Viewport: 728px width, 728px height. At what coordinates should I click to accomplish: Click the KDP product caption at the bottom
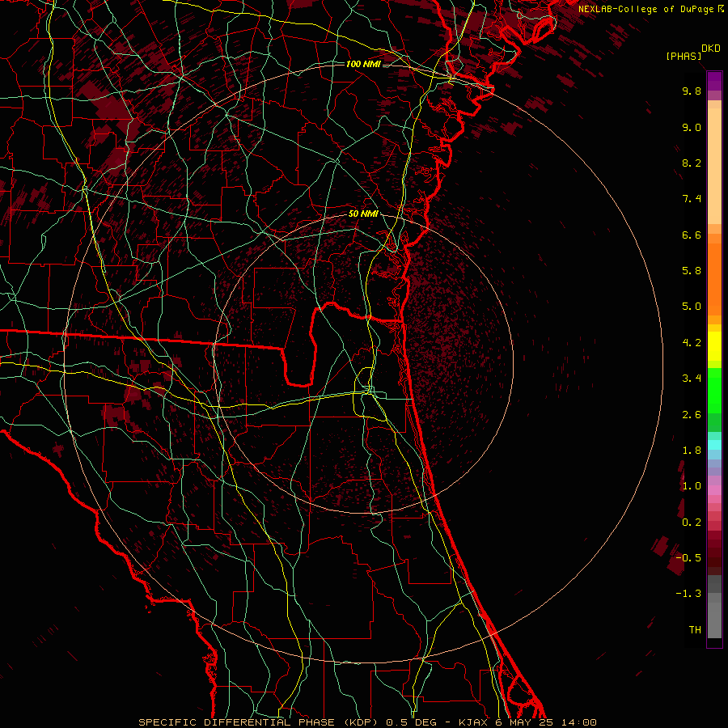(x=367, y=722)
